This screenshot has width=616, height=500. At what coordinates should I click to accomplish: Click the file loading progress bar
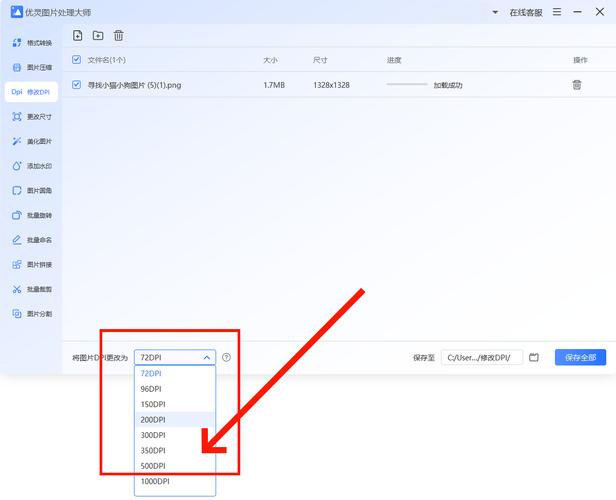click(x=407, y=84)
